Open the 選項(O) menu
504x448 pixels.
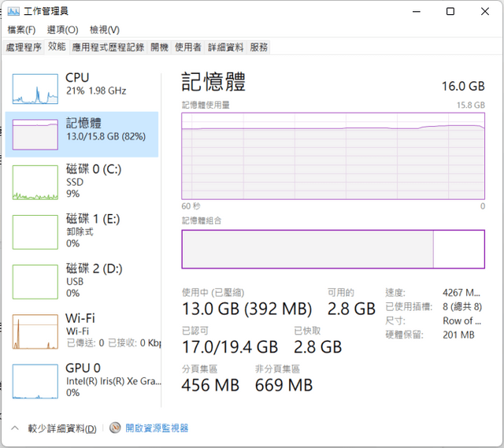(x=62, y=30)
